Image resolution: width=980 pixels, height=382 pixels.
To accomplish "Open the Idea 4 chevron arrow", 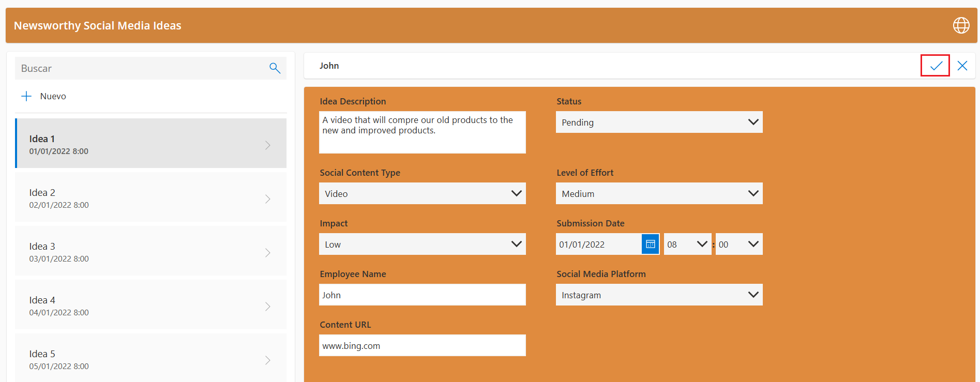I will tap(268, 307).
